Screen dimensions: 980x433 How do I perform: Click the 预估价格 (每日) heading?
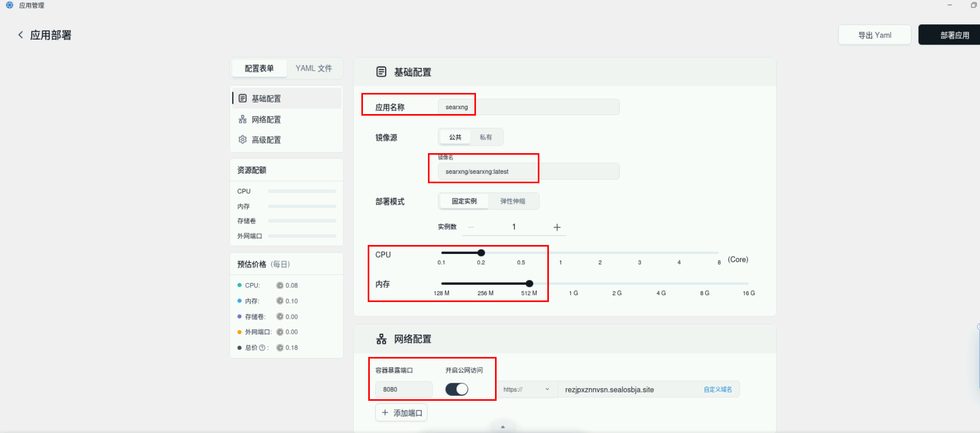[264, 264]
